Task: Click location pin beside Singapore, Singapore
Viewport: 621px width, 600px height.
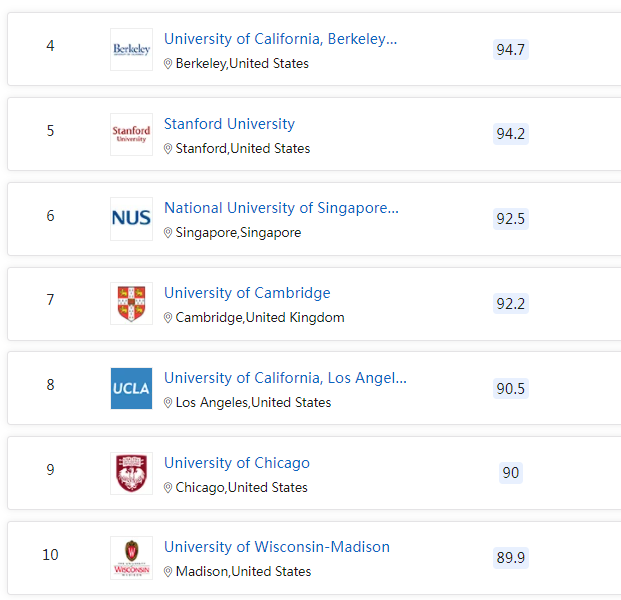Action: click(x=168, y=233)
